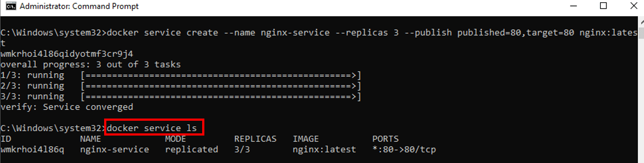644x163 pixels.
Task: Click the REPLICAS column header
Action: tap(255, 139)
